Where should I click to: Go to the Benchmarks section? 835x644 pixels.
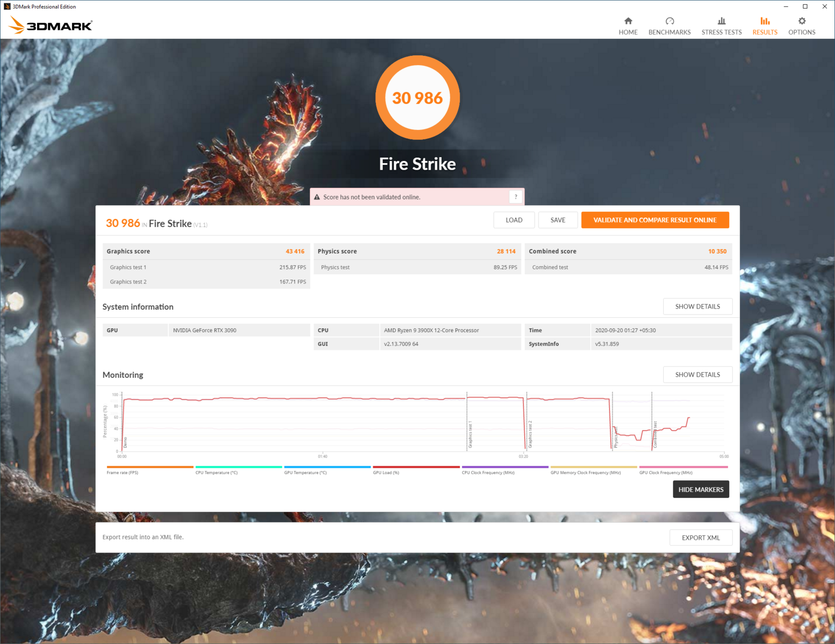click(x=669, y=26)
